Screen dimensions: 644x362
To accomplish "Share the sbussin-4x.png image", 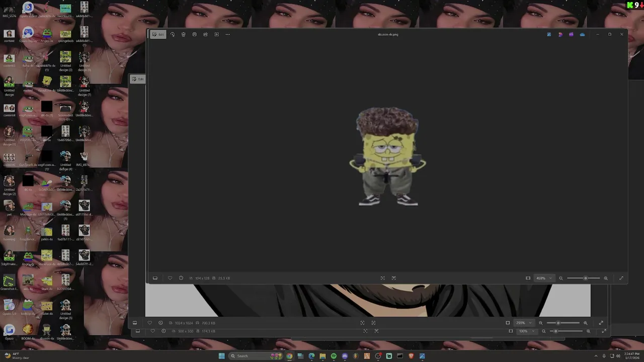I will tap(205, 34).
